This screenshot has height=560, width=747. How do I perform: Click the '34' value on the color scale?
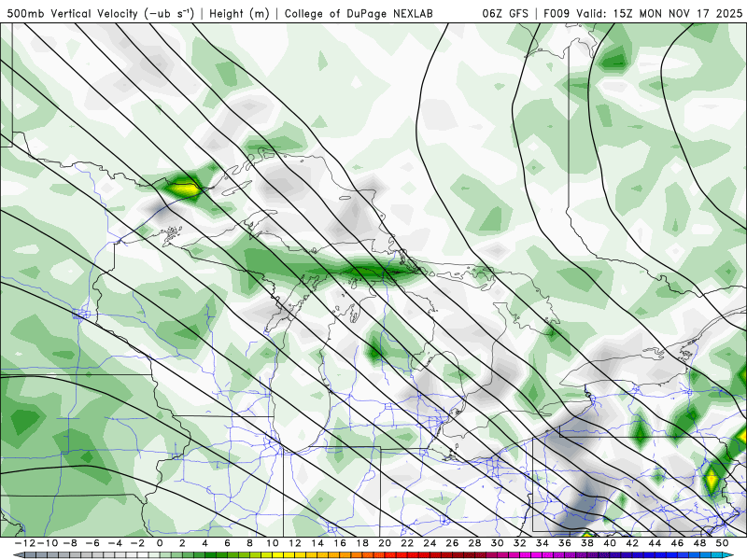543,543
